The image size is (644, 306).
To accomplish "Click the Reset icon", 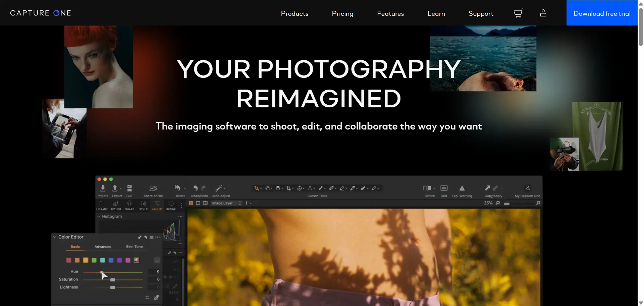I will click(178, 188).
